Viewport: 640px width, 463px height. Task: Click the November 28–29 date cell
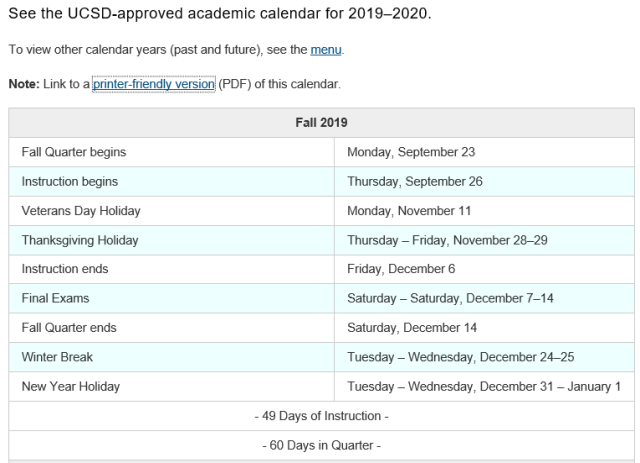tap(484, 240)
